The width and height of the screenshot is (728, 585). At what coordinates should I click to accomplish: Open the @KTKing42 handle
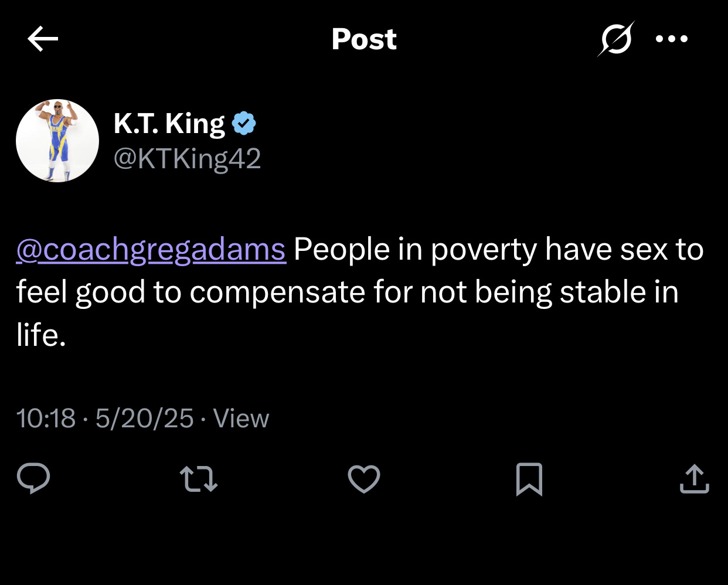coord(187,159)
